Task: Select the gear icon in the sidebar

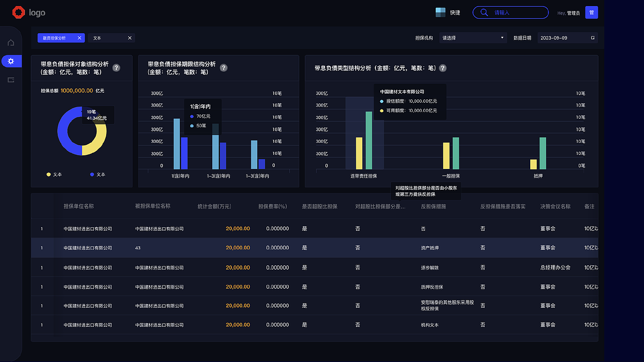Action: [11, 61]
